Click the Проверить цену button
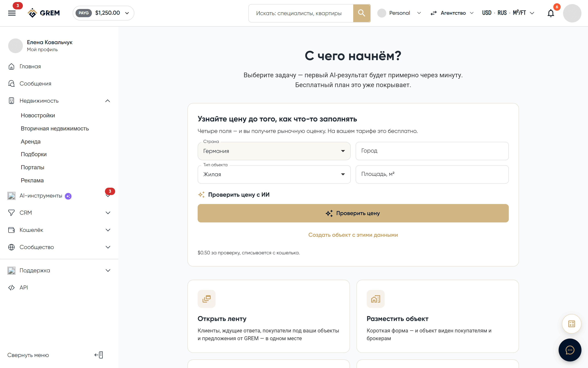This screenshot has width=588, height=368. click(x=353, y=213)
